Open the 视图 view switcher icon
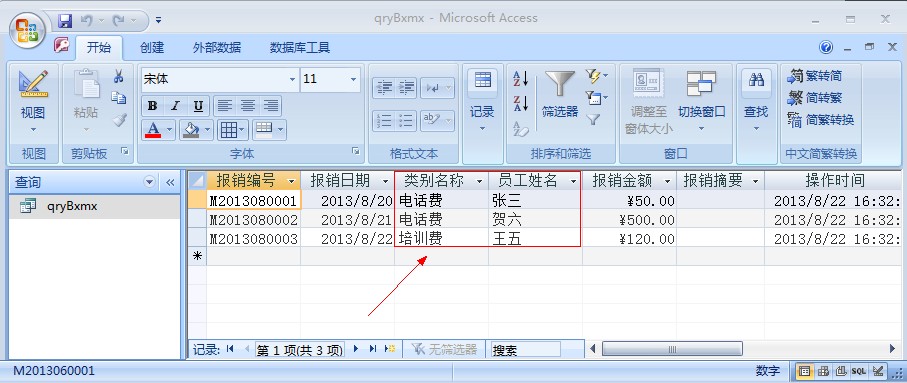Screen dimensions: 907x383 [33, 84]
